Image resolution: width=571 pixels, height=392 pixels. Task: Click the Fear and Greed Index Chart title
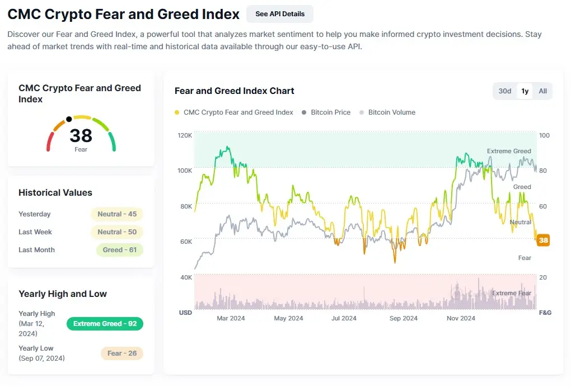coord(234,91)
